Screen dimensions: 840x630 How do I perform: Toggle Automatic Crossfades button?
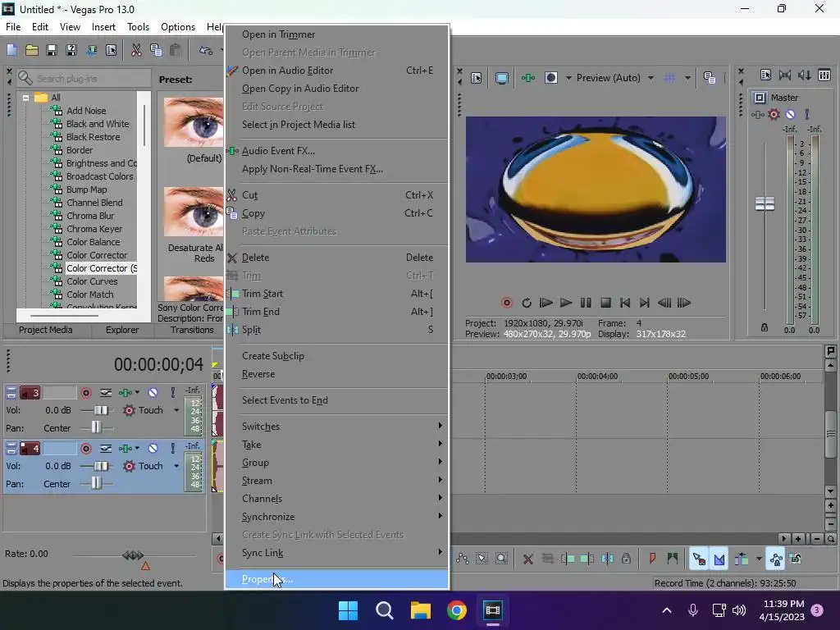pos(719,559)
